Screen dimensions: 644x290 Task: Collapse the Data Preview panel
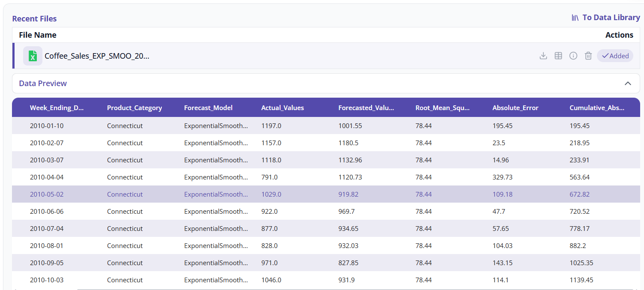click(x=628, y=84)
